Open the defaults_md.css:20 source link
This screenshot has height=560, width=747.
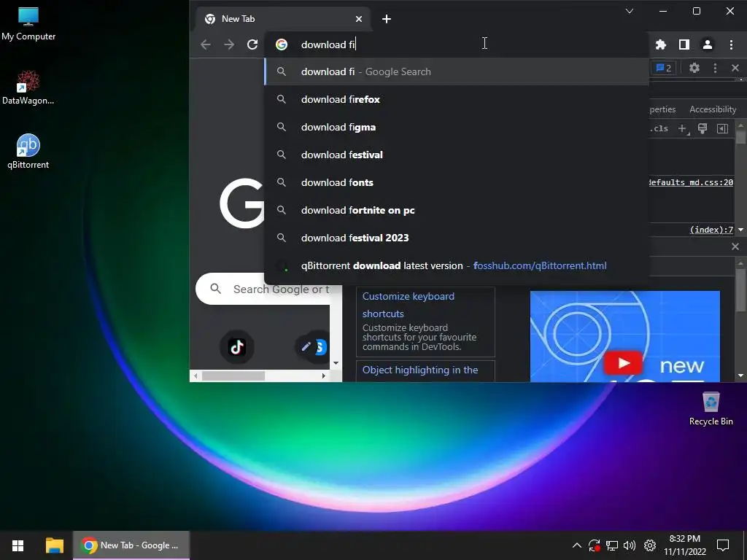tap(692, 182)
